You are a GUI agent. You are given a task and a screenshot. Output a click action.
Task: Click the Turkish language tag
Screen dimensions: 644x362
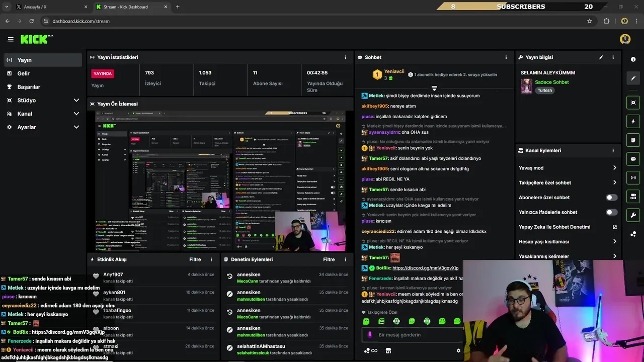(x=544, y=90)
